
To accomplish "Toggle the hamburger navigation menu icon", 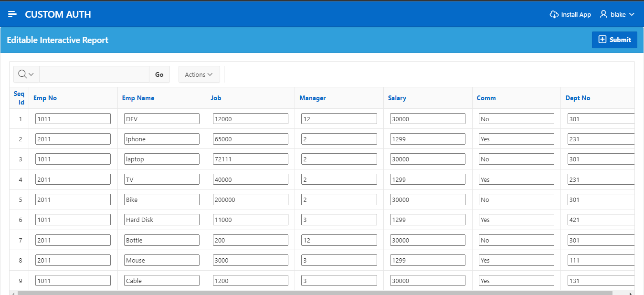I will coord(12,14).
